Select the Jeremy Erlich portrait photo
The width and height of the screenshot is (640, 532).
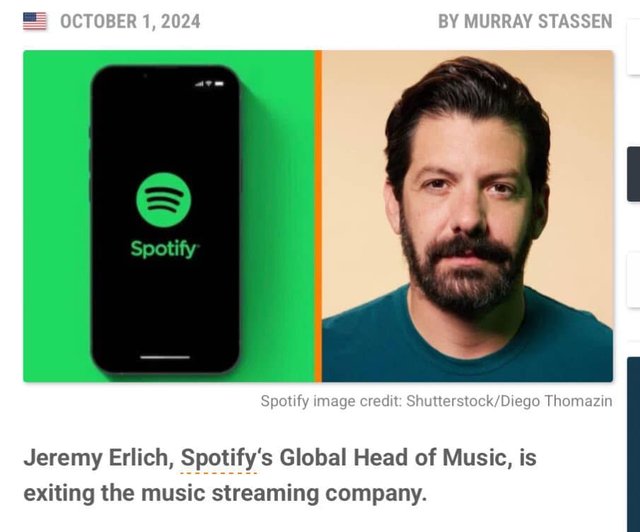click(x=467, y=216)
